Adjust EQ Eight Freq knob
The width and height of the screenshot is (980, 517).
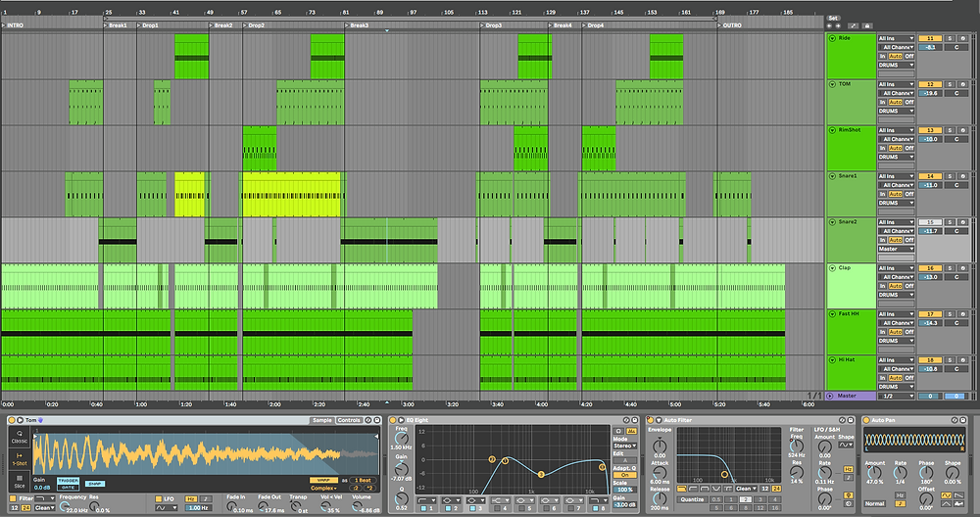point(401,439)
